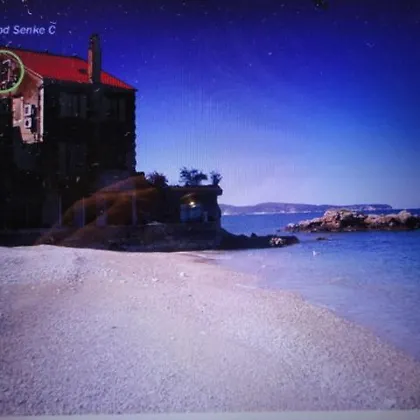Click the distant island on the horizon
This screenshot has height=420, width=420.
click(x=305, y=208)
